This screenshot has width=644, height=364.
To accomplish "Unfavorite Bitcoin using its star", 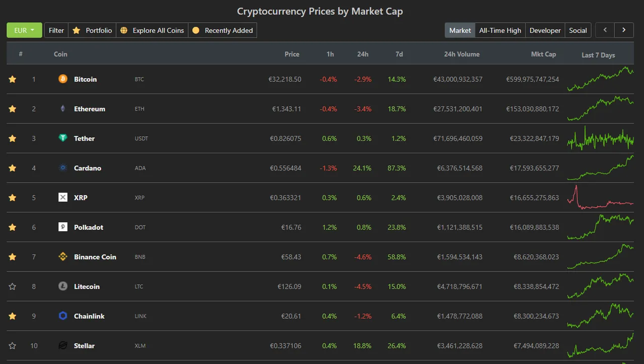I will 13,79.
